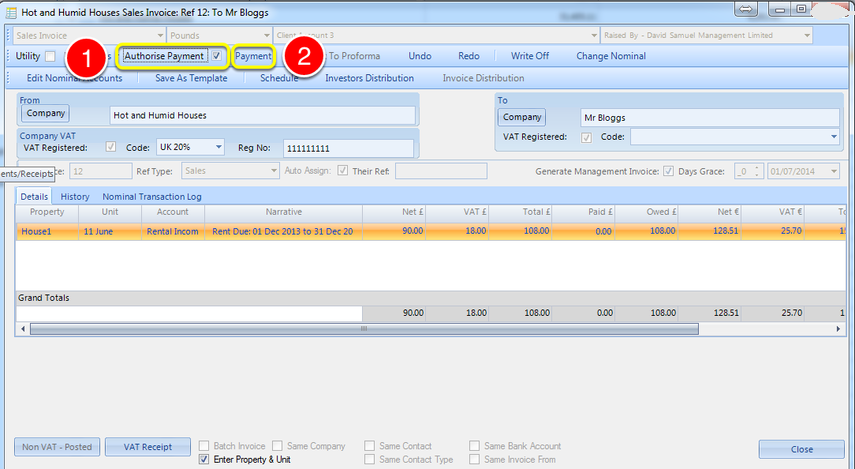Uncheck Enter Property & Unit checkbox
This screenshot has width=855, height=469.
click(x=204, y=460)
